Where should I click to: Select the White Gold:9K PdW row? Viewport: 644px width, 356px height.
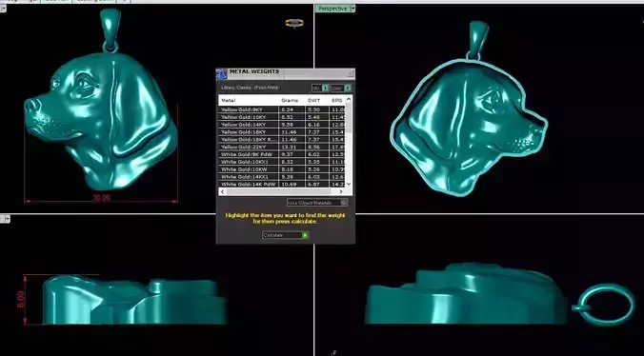[x=282, y=154]
